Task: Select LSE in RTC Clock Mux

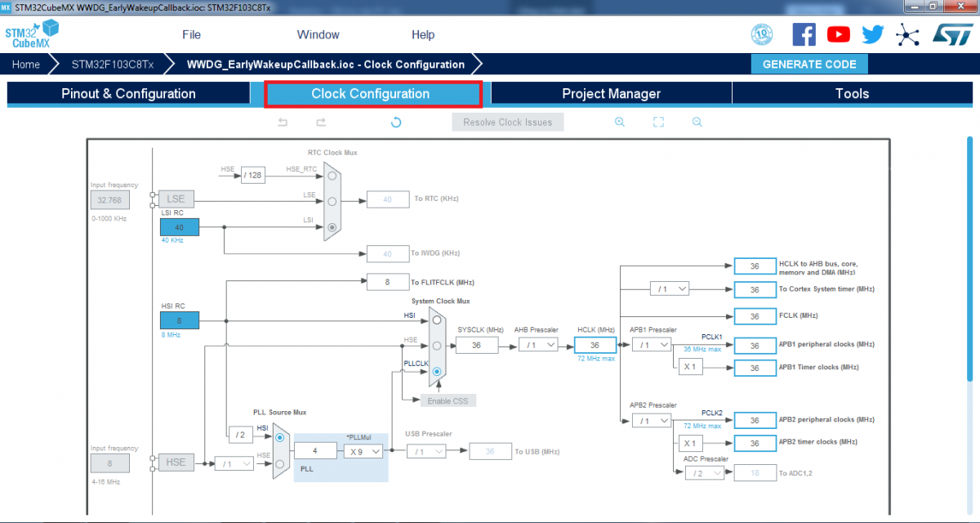Action: click(332, 201)
